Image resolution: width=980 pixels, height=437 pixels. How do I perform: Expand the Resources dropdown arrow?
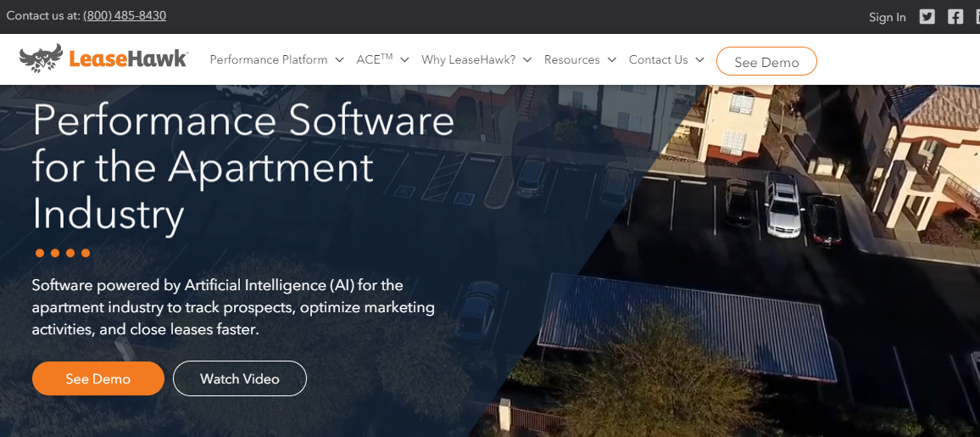(612, 60)
